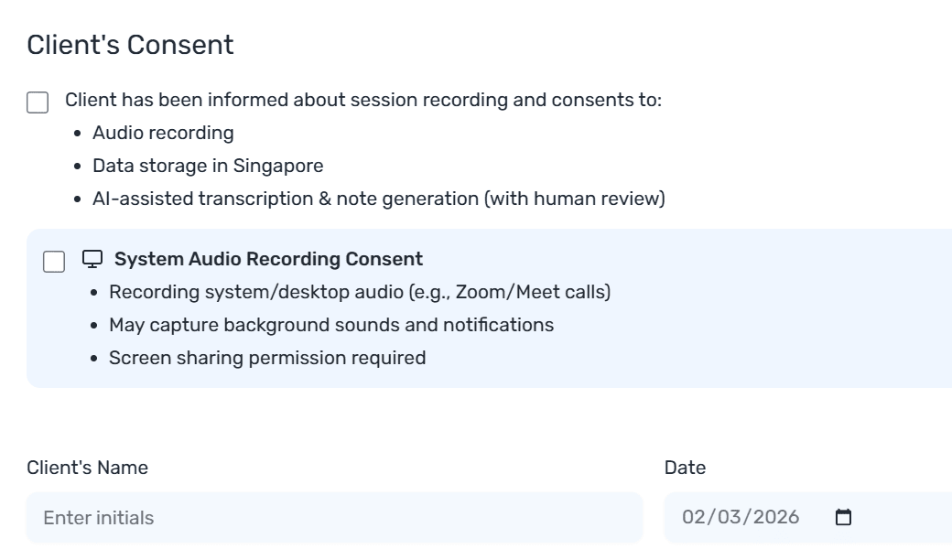Image resolution: width=952 pixels, height=560 pixels.
Task: Enable System Audio Recording Consent checkbox
Action: [x=54, y=261]
